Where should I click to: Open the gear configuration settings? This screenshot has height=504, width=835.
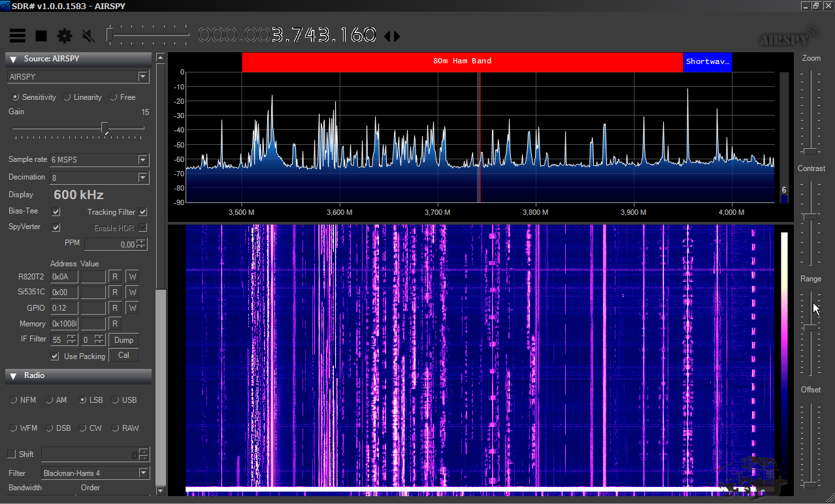(64, 36)
